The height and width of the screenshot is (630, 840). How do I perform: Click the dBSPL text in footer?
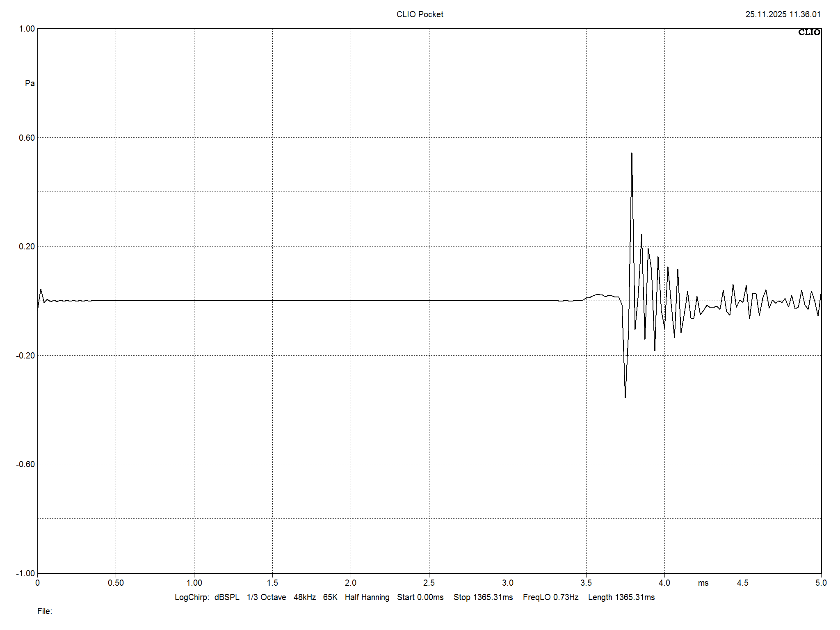(x=227, y=597)
